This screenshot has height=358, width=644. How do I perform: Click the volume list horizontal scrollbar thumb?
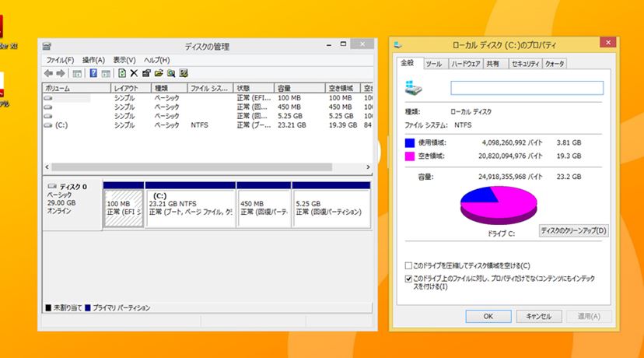pos(192,167)
